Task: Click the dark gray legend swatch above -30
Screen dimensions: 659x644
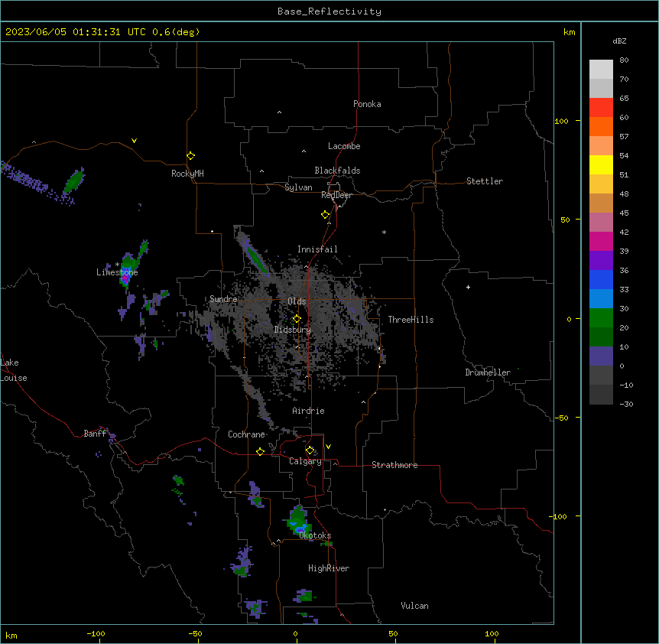Action: (601, 395)
